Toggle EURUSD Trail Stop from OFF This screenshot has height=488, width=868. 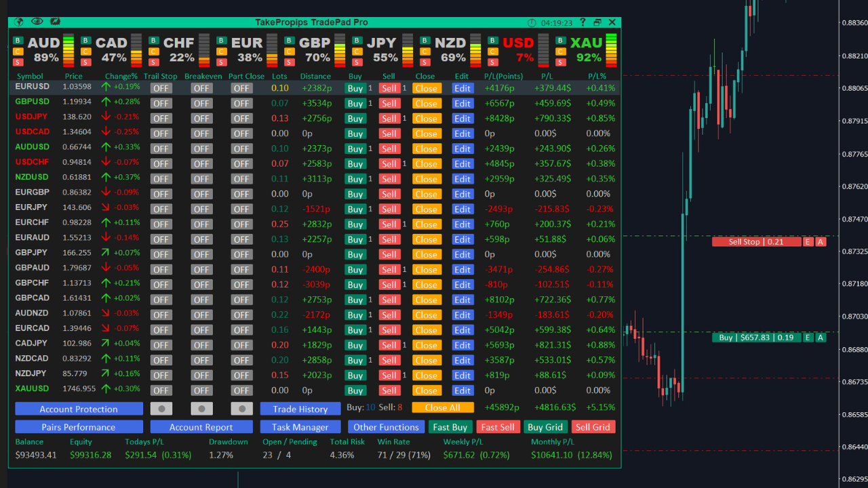click(161, 88)
